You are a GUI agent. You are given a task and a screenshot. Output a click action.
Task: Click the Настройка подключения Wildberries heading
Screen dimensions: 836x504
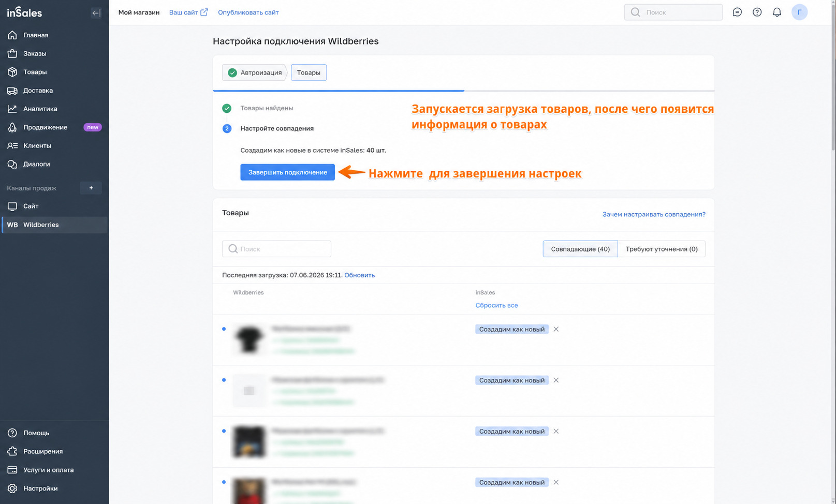tap(296, 41)
